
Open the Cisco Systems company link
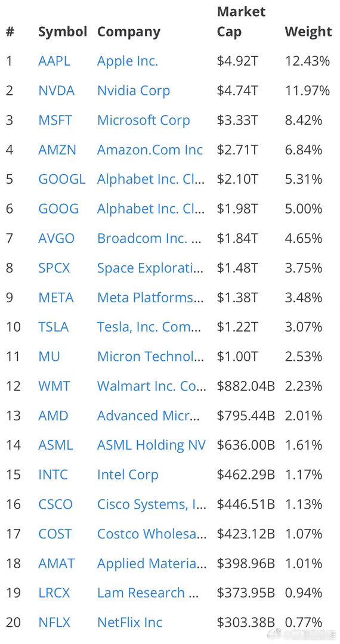152,505
